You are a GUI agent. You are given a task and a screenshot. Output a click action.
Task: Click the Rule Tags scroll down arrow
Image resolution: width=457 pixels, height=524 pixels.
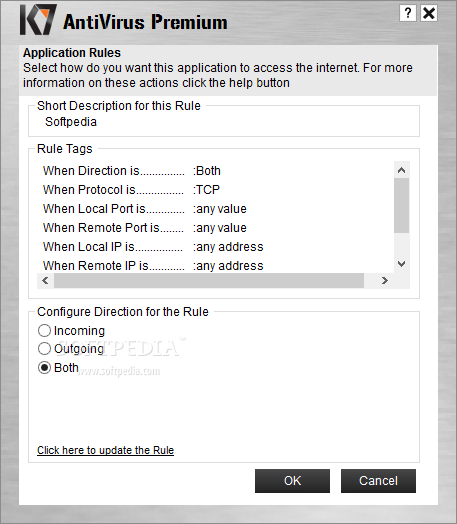[402, 264]
